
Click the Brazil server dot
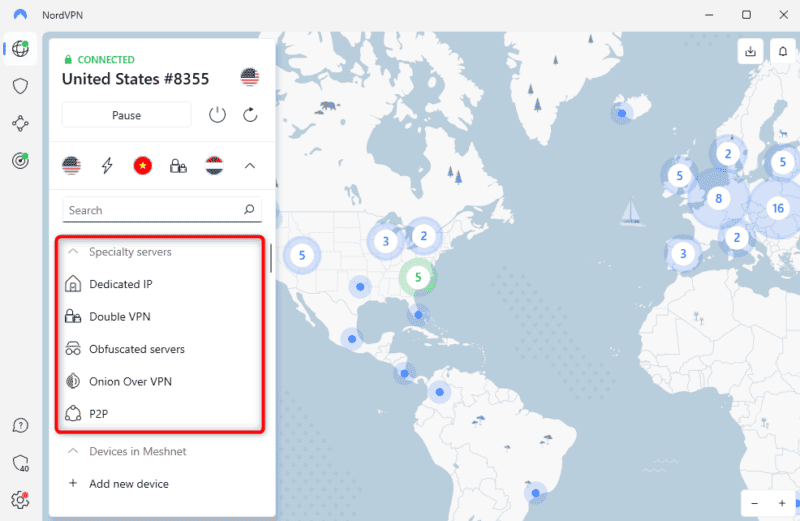(x=535, y=493)
